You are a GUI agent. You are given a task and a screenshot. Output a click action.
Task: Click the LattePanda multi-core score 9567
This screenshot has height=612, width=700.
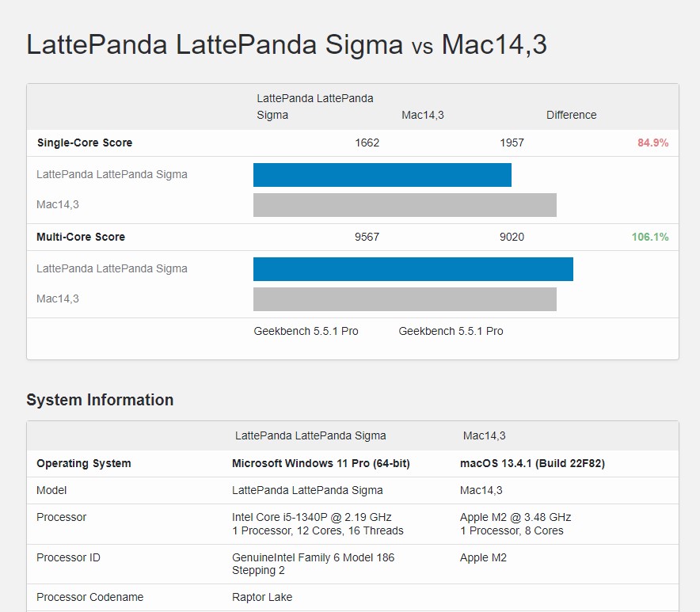(367, 237)
